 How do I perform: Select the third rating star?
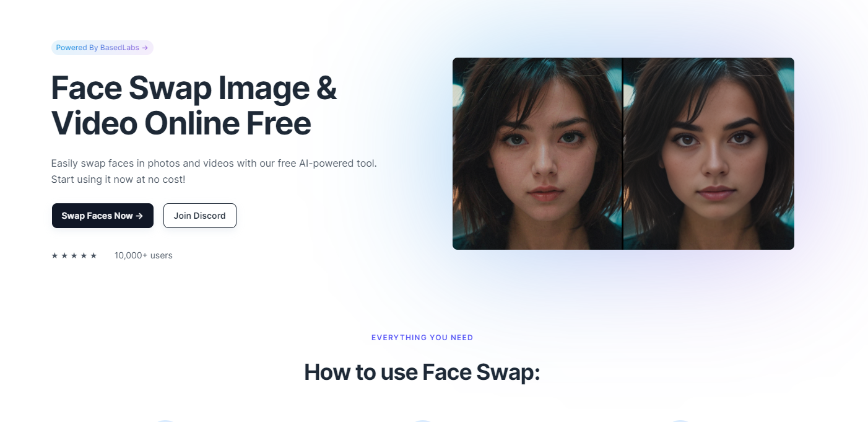point(74,255)
